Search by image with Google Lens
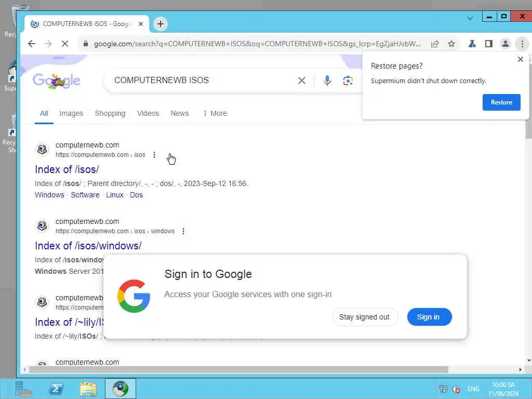 click(x=348, y=81)
